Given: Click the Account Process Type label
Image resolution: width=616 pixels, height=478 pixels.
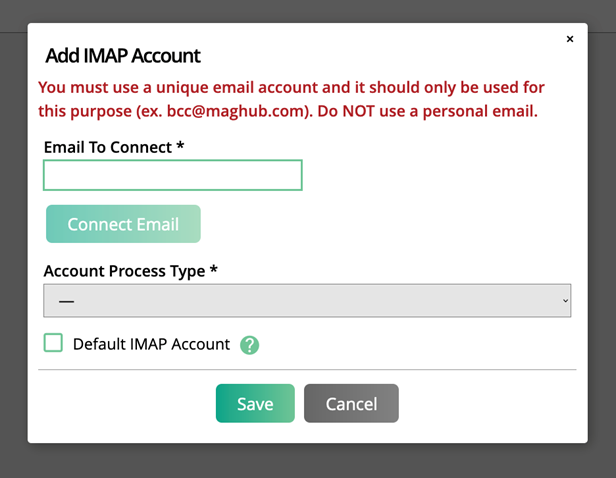Looking at the screenshot, I should coord(124,271).
